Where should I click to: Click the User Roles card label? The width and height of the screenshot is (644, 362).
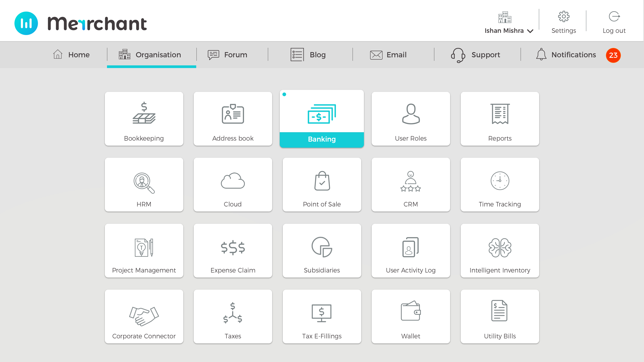[x=411, y=138]
